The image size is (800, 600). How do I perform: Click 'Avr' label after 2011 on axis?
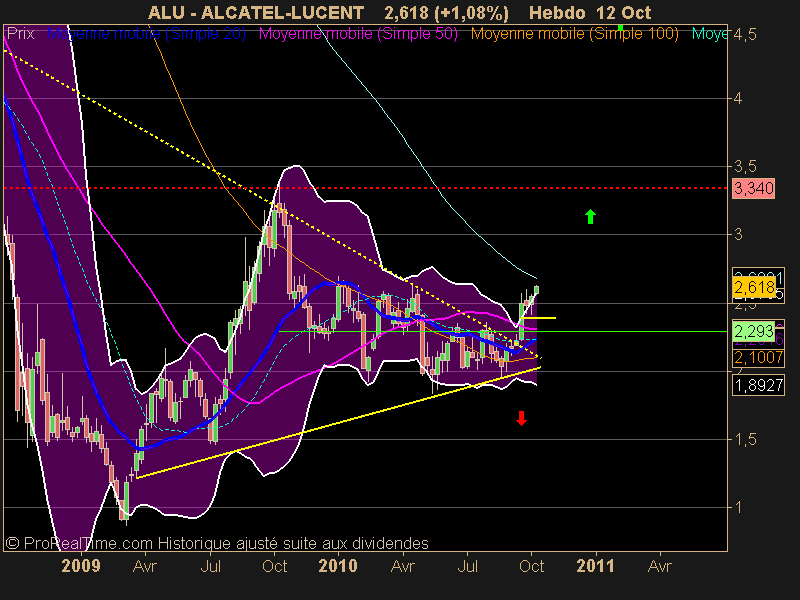point(660,566)
